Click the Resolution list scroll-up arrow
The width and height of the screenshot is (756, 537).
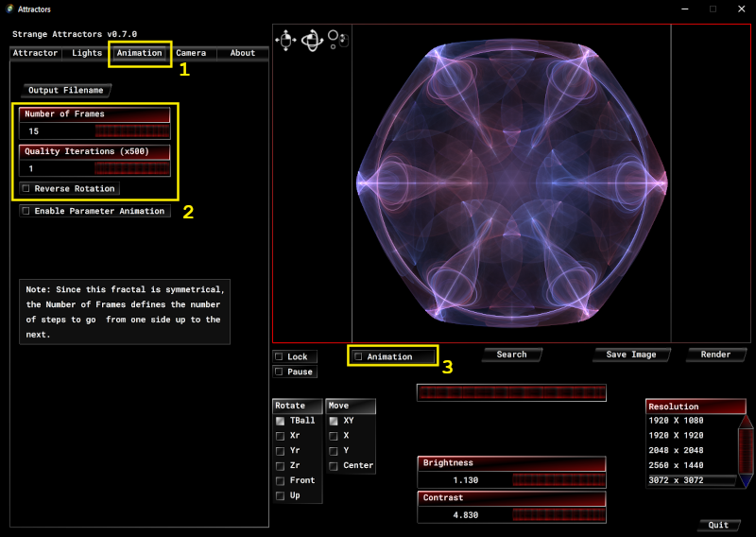click(746, 421)
